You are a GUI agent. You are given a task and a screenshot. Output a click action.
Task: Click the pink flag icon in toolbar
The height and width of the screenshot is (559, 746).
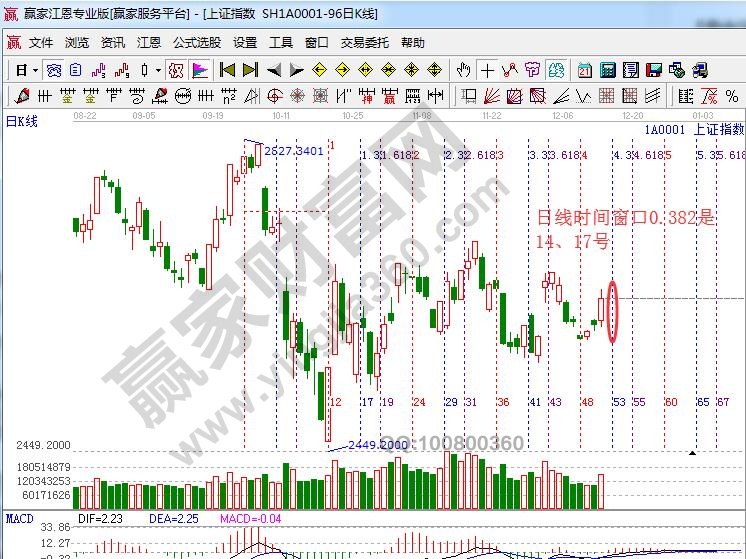[x=200, y=70]
